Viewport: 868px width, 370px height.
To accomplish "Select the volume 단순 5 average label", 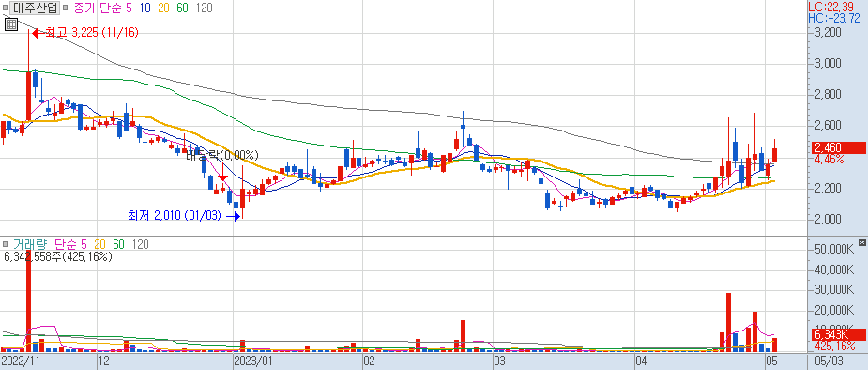I will click(71, 244).
